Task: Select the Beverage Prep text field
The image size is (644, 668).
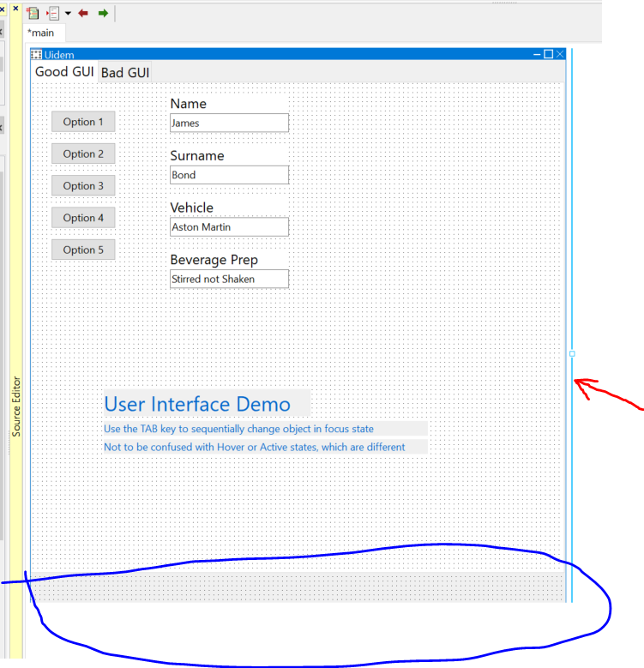Action: 229,279
